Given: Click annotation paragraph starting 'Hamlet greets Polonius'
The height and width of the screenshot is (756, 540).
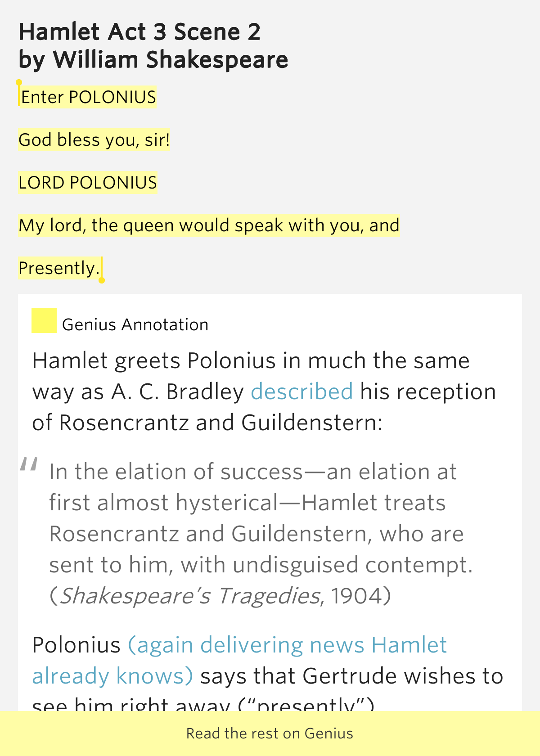Looking at the screenshot, I should coord(264,391).
